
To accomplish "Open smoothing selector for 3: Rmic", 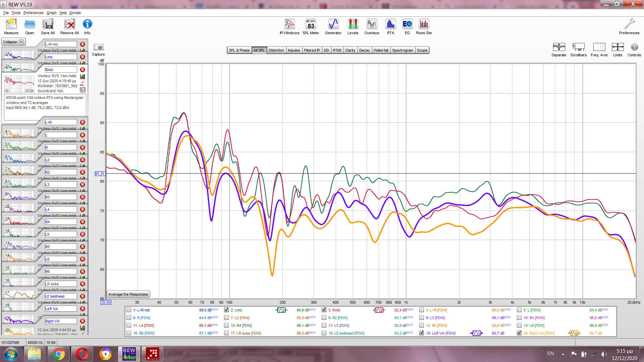I will click(x=379, y=310).
